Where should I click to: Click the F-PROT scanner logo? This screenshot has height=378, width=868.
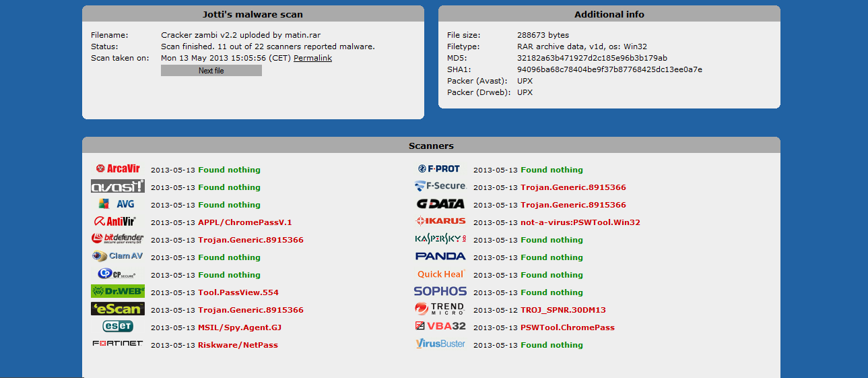[440, 168]
